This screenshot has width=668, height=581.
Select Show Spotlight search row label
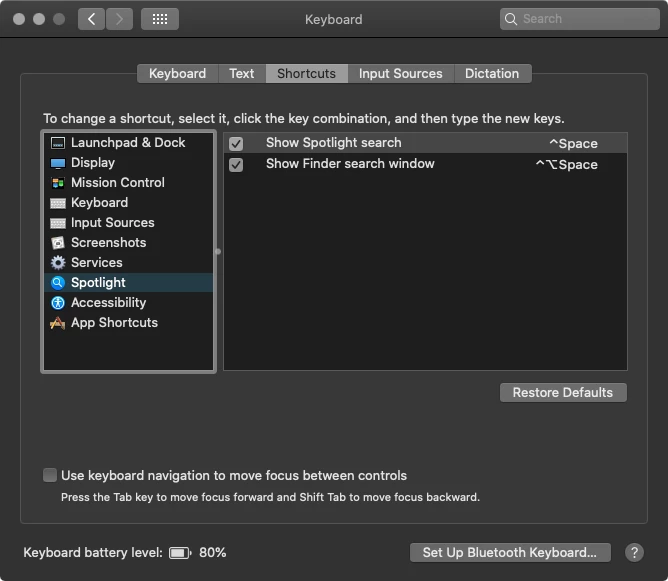click(334, 143)
